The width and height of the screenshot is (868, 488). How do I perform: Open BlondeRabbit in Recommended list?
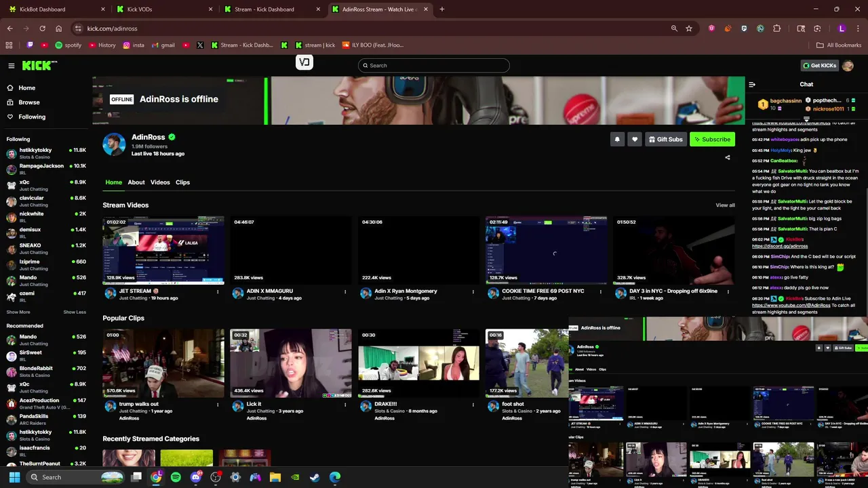(x=46, y=371)
